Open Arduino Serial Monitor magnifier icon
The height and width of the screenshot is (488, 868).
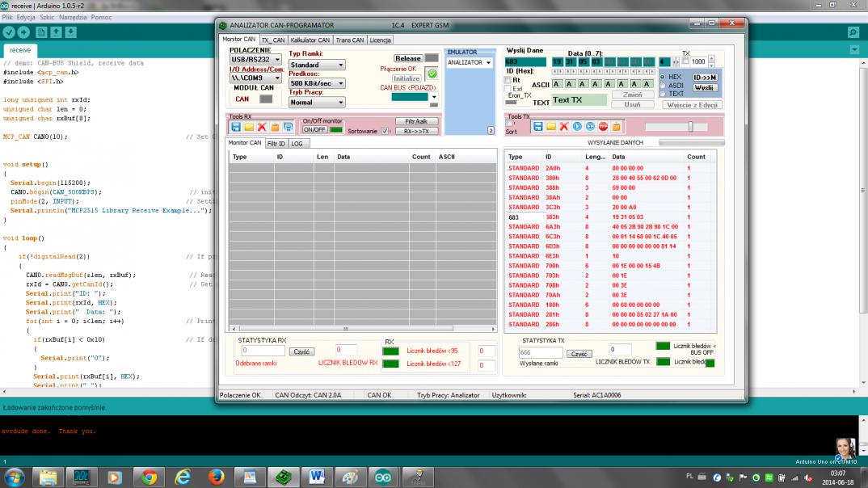pos(853,32)
